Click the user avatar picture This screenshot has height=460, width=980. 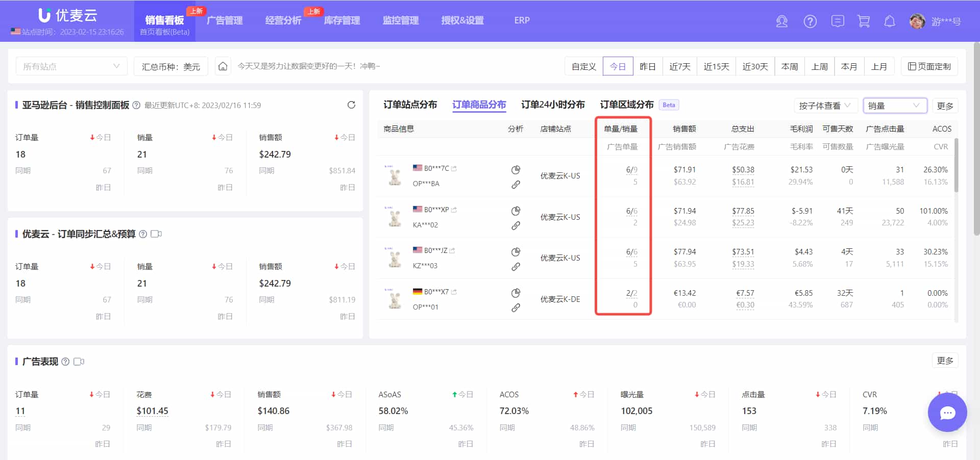click(917, 21)
